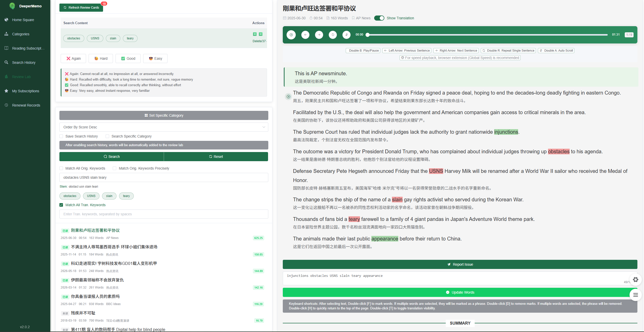Open the Order By Score Desc dropdown
Viewport: 644px width, 332px height.
[164, 127]
